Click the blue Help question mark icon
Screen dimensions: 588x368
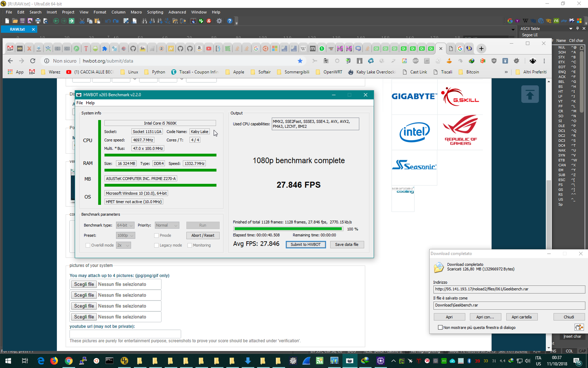pos(230,21)
